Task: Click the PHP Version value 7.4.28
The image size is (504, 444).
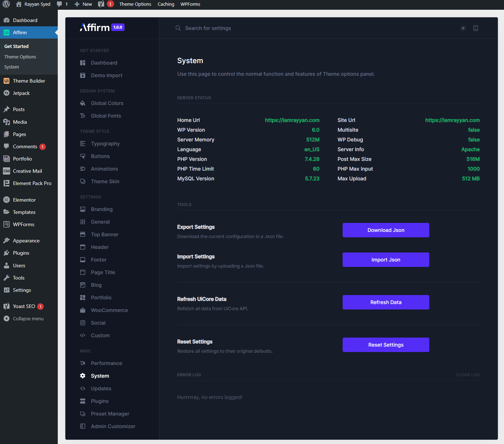Action: [x=312, y=159]
